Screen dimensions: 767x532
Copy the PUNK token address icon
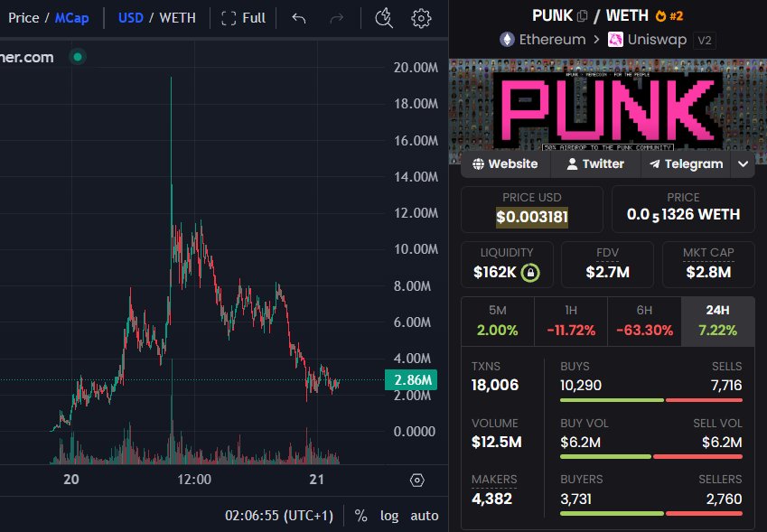coord(582,16)
